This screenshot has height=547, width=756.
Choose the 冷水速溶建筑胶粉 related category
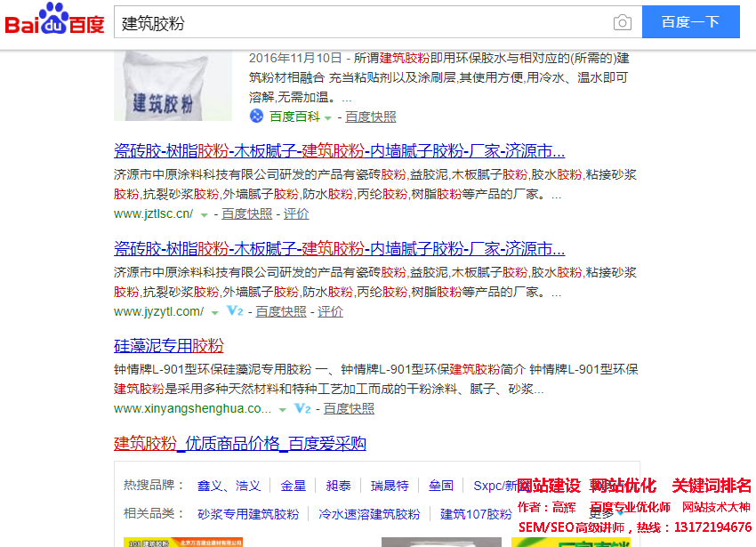pyautogui.click(x=369, y=514)
